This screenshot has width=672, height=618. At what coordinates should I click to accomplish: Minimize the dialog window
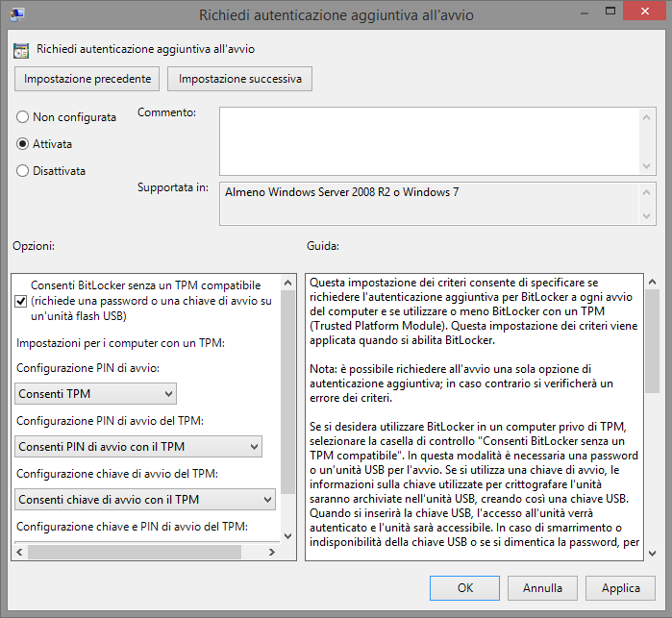coord(585,12)
